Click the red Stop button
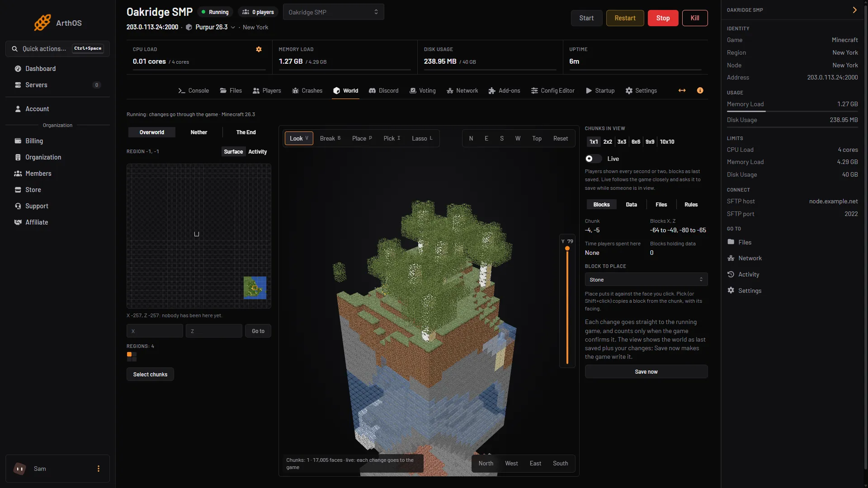The height and width of the screenshot is (488, 868). tap(663, 18)
